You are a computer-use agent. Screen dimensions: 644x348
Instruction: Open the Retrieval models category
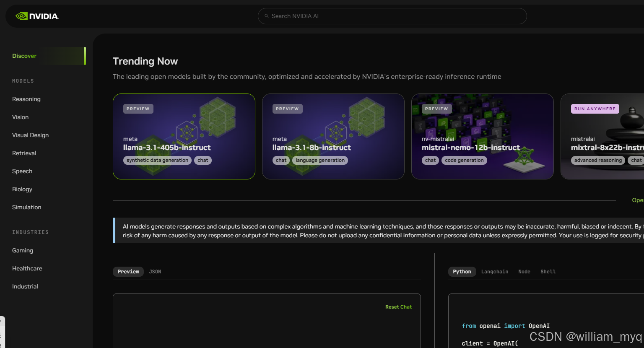[24, 153]
